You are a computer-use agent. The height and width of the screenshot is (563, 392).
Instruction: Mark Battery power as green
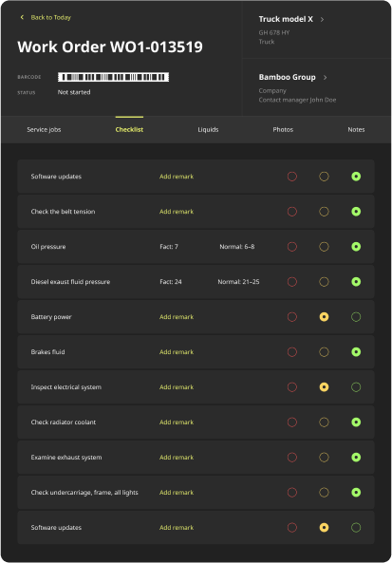356,317
